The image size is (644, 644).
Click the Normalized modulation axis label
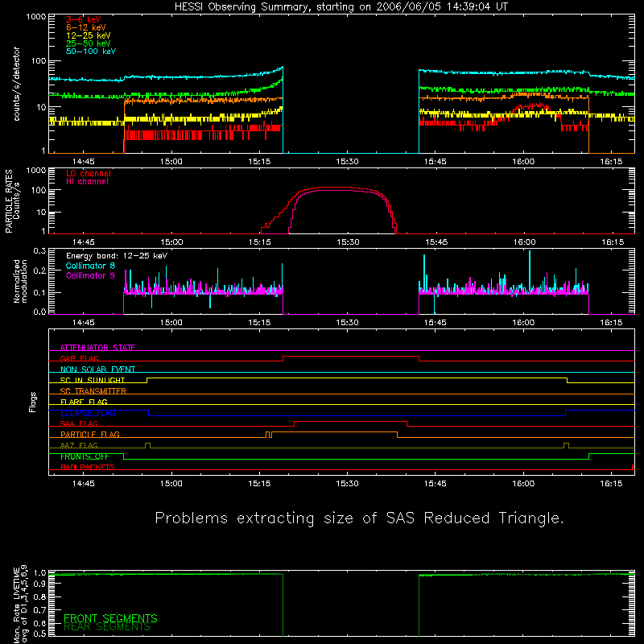[x=20, y=281]
